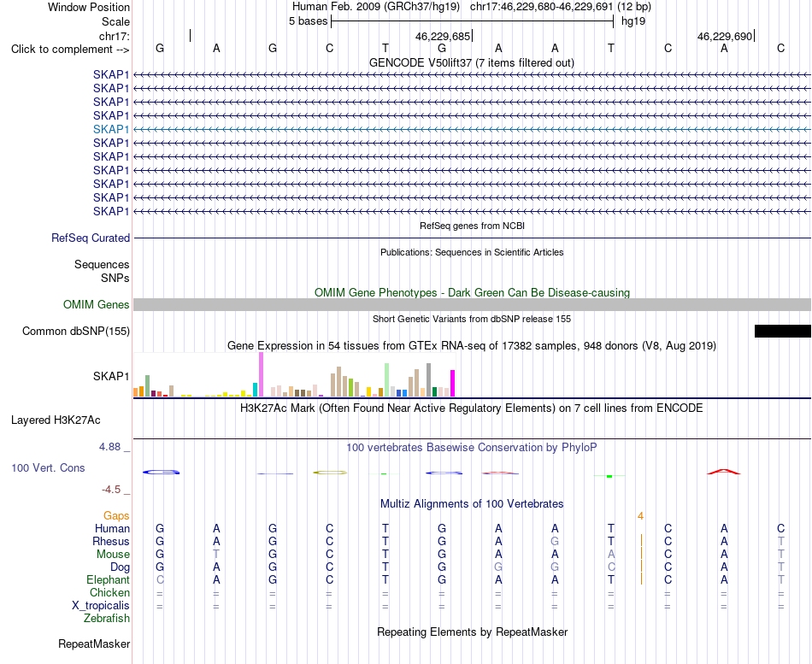This screenshot has width=812, height=664.
Task: Click the gray OMIM Genes bar
Action: (472, 304)
